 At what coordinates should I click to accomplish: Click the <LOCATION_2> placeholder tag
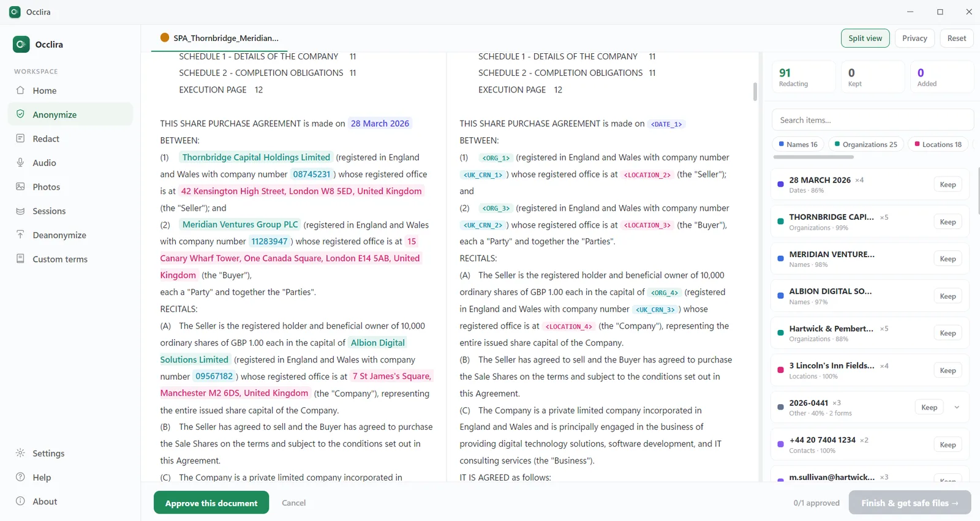click(x=647, y=175)
